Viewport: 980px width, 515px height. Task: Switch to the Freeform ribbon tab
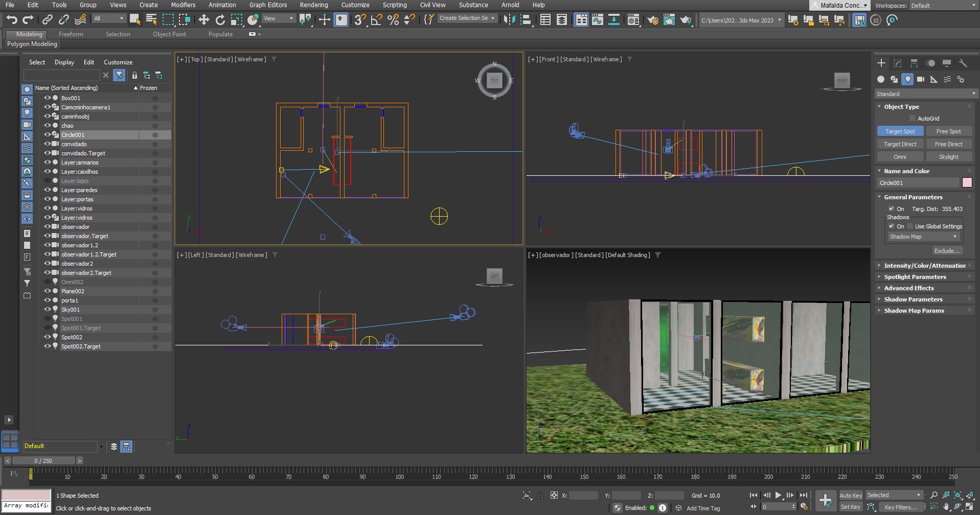71,34
